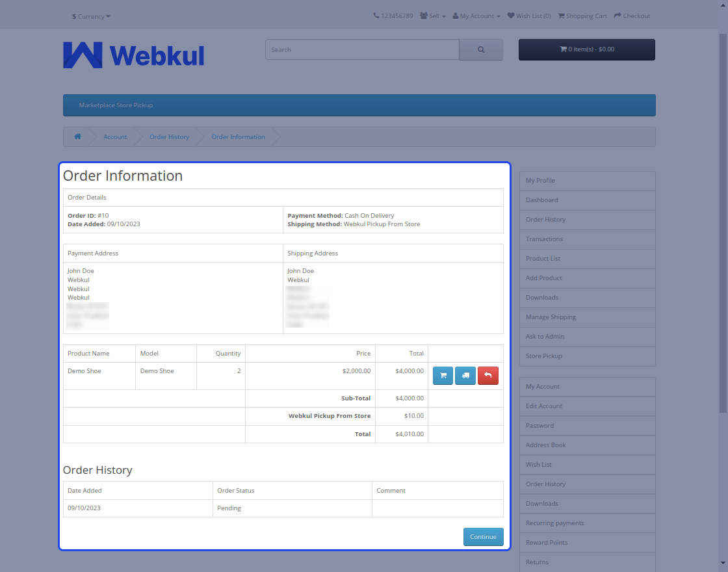Viewport: 728px width, 572px height.
Task: Open My Account in lower sidebar
Action: coord(588,387)
